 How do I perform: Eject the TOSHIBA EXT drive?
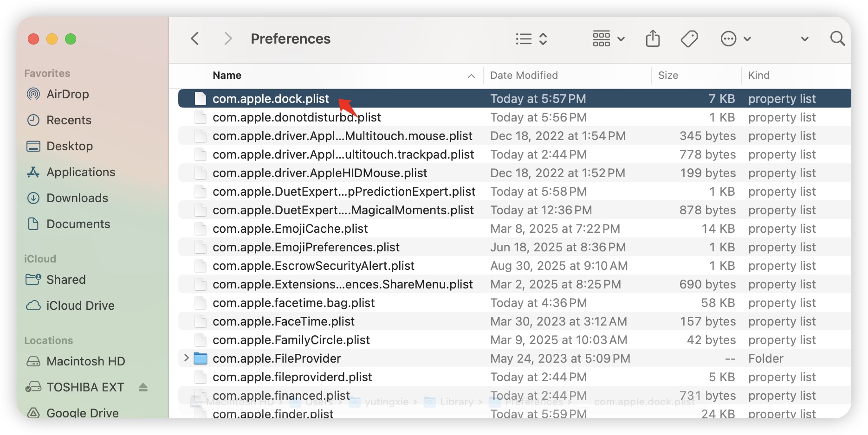[x=143, y=387]
